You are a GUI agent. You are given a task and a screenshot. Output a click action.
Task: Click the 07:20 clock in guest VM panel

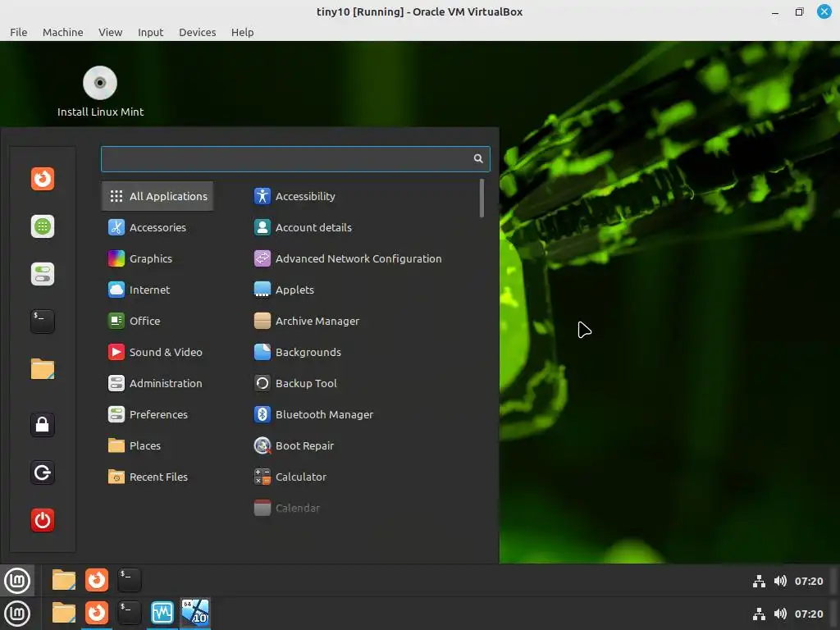click(x=808, y=581)
